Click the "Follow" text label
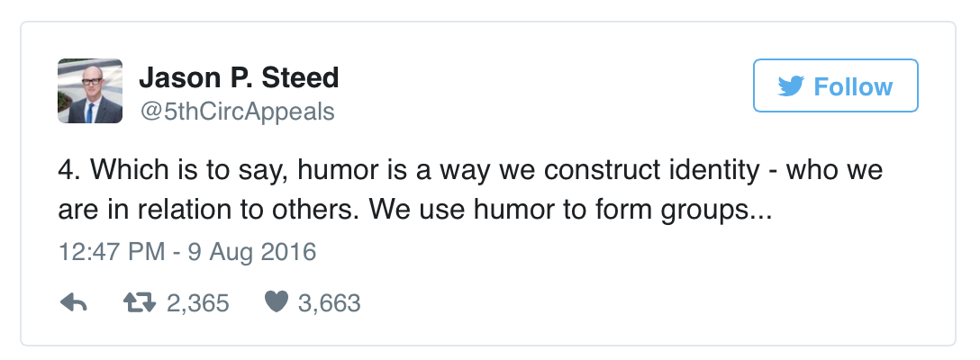Viewport: 980px width, 360px height. [x=853, y=86]
